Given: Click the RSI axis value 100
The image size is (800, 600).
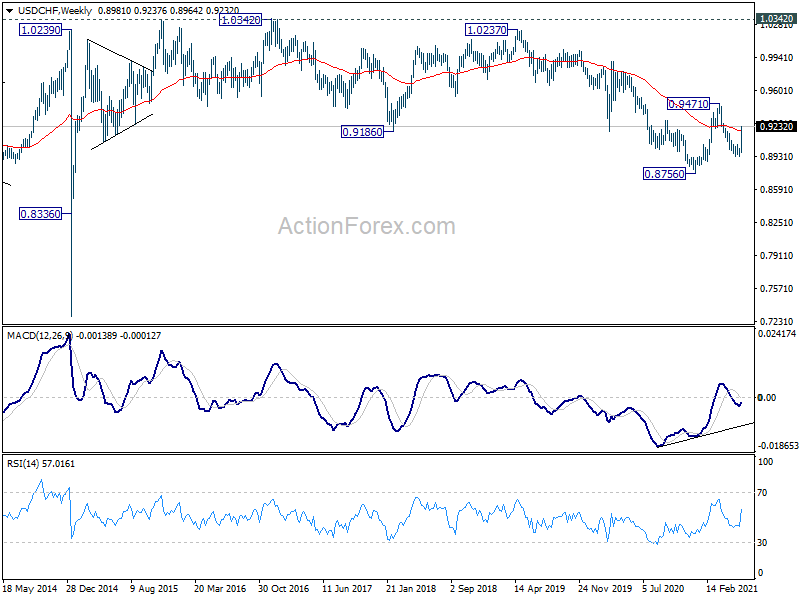Looking at the screenshot, I should coord(765,462).
